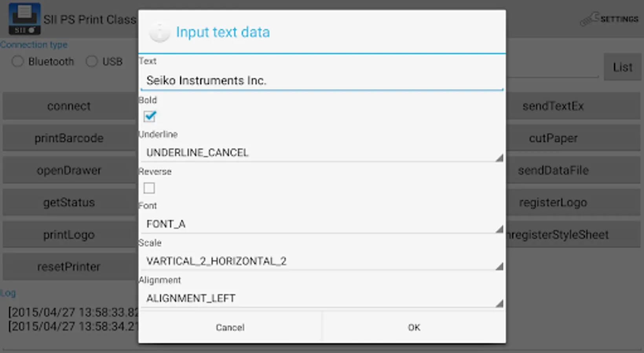The height and width of the screenshot is (353, 644).
Task: Change the Alignment dropdown ALIGNMENT_LEFT
Action: tap(321, 298)
